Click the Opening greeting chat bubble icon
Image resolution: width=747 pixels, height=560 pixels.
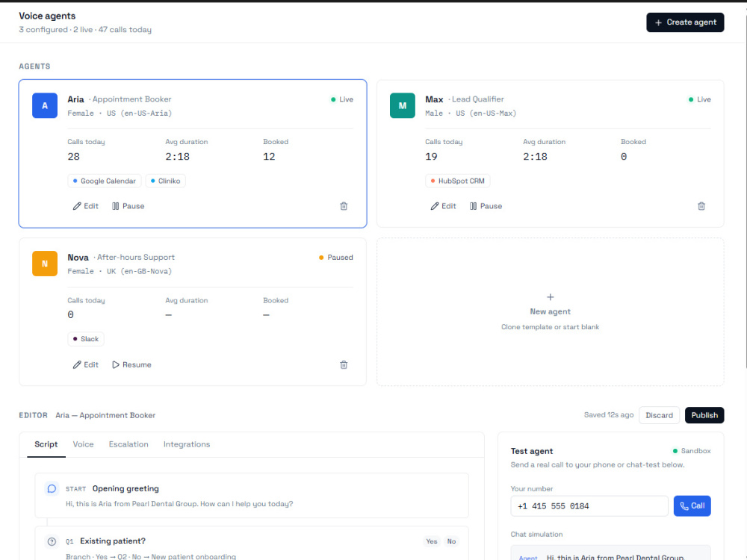pos(52,488)
